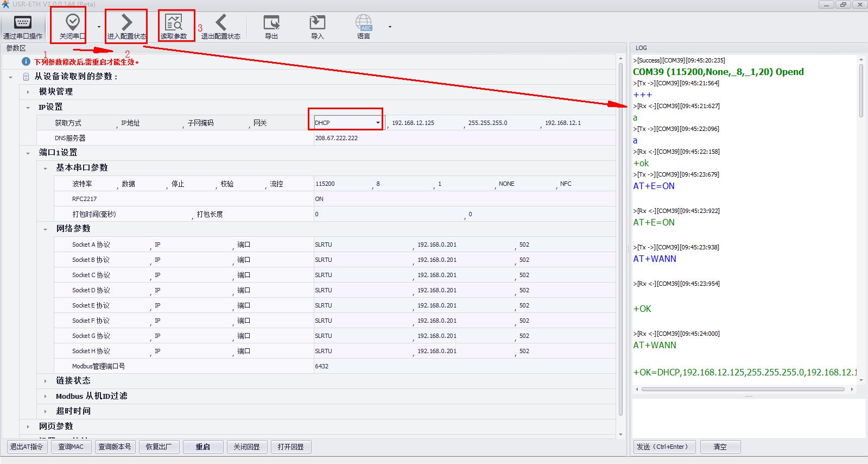Screen dimensions: 868x464
Task: Expand the 链接状态 section
Action: pos(46,381)
